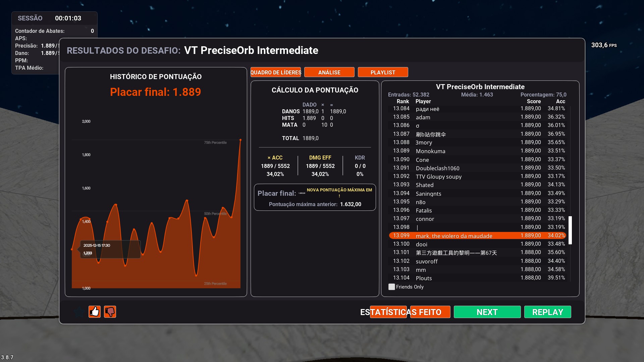644x362 pixels.
Task: Click the Estatísticas button
Action: point(388,312)
